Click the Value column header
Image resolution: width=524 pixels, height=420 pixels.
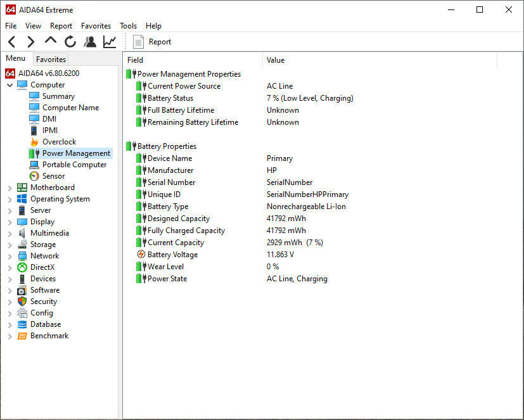(x=380, y=60)
